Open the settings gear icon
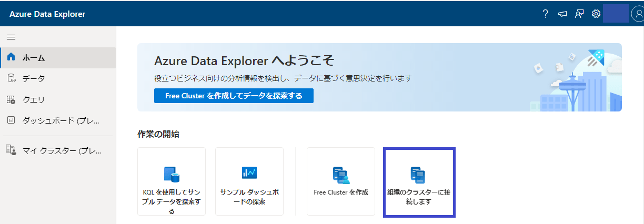This screenshot has width=644, height=224. click(x=596, y=14)
